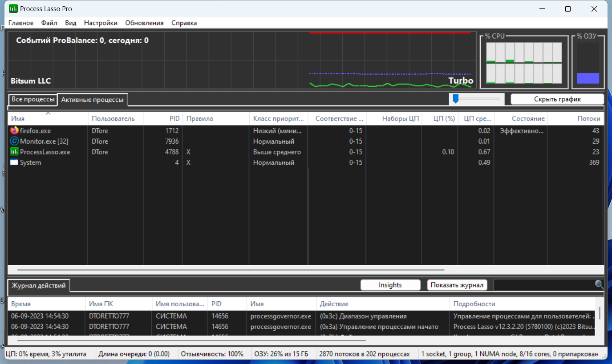612x364 pixels.
Task: Click the ProcessLasso.exe green icon
Action: point(14,152)
